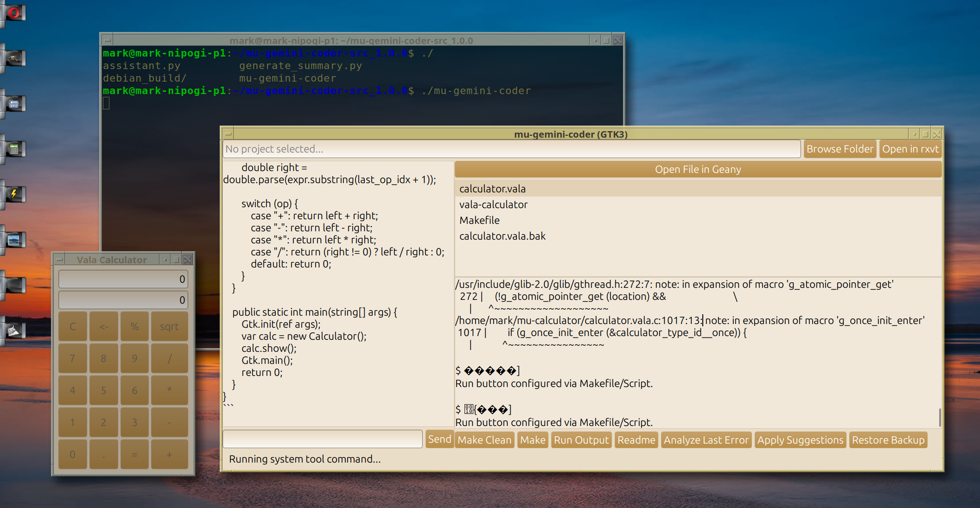Click digit 9 in Vala Calculator

tap(134, 358)
